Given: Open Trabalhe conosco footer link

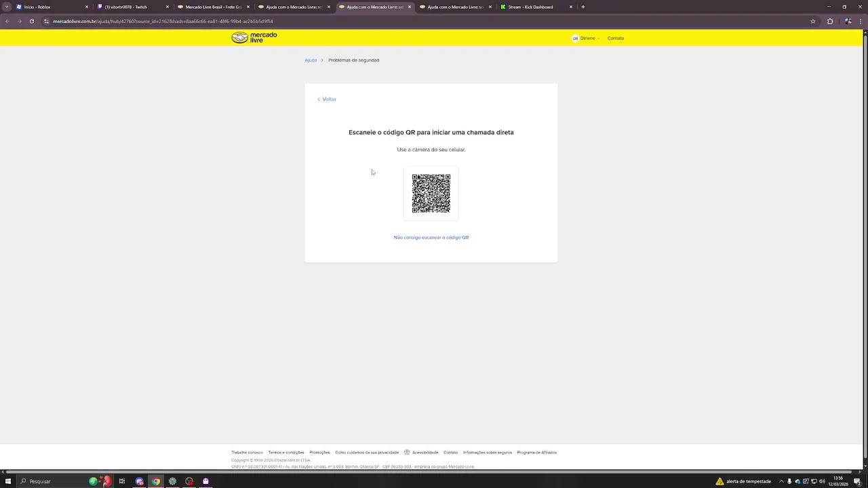Looking at the screenshot, I should click(247, 452).
